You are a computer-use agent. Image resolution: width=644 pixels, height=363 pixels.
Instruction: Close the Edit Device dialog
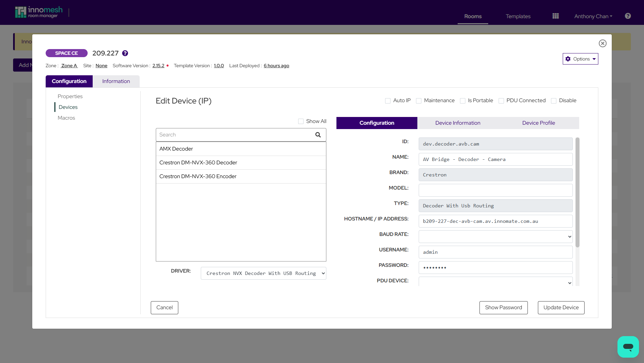click(x=602, y=43)
